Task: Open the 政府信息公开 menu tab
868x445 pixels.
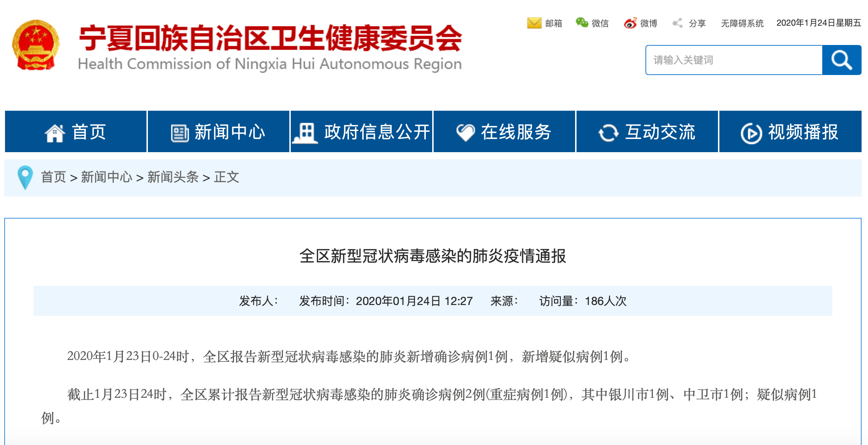Action: (377, 132)
